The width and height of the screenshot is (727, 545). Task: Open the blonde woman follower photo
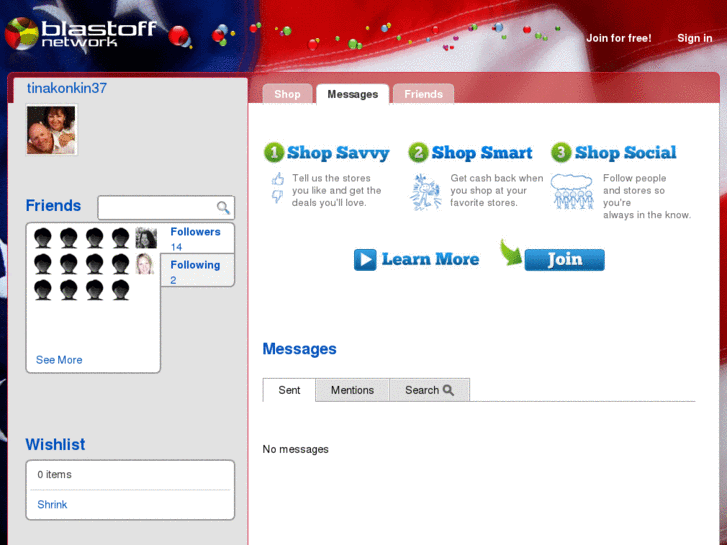(x=145, y=264)
